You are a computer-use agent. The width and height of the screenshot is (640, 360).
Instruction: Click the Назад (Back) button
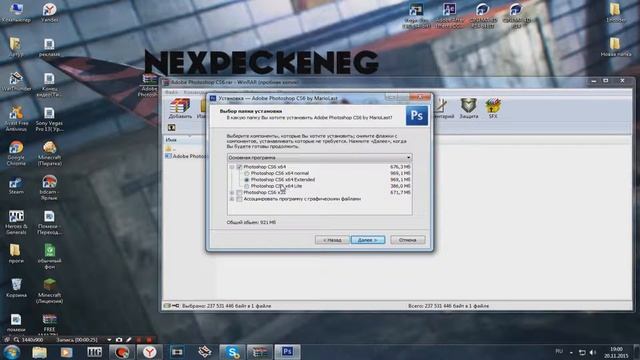tap(332, 240)
